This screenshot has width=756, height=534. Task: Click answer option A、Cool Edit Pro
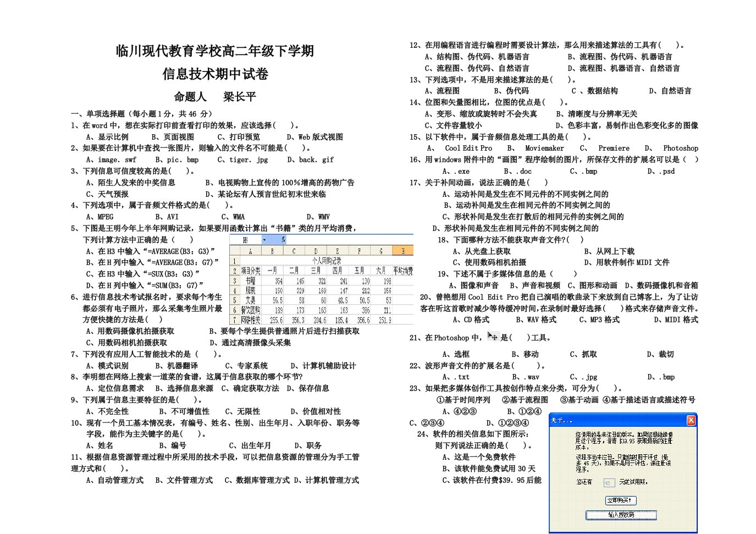click(x=460, y=148)
